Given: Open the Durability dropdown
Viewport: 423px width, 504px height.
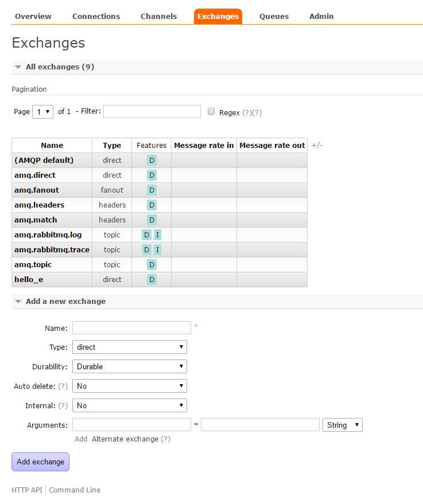Looking at the screenshot, I should 130,366.
